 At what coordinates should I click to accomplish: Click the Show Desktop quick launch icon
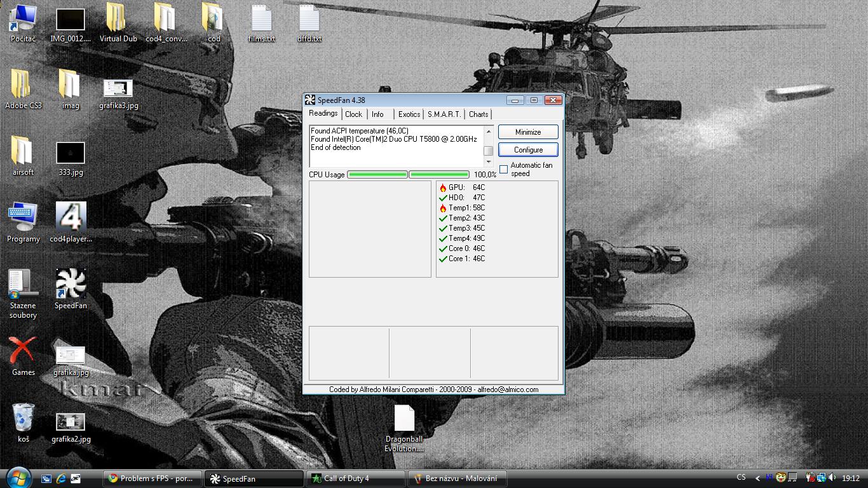(x=46, y=478)
